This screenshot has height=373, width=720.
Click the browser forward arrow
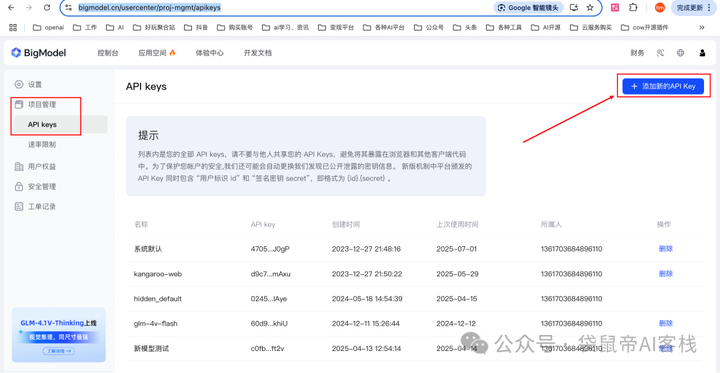pyautogui.click(x=28, y=7)
